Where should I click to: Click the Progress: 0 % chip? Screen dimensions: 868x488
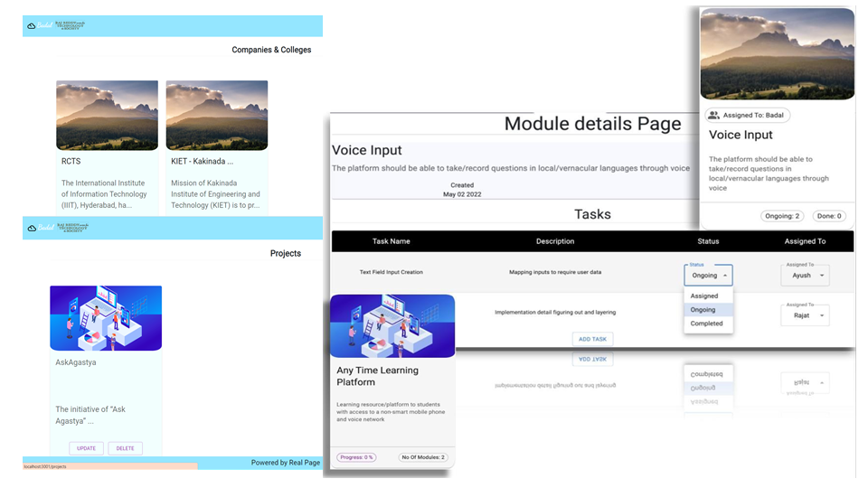pyautogui.click(x=356, y=457)
